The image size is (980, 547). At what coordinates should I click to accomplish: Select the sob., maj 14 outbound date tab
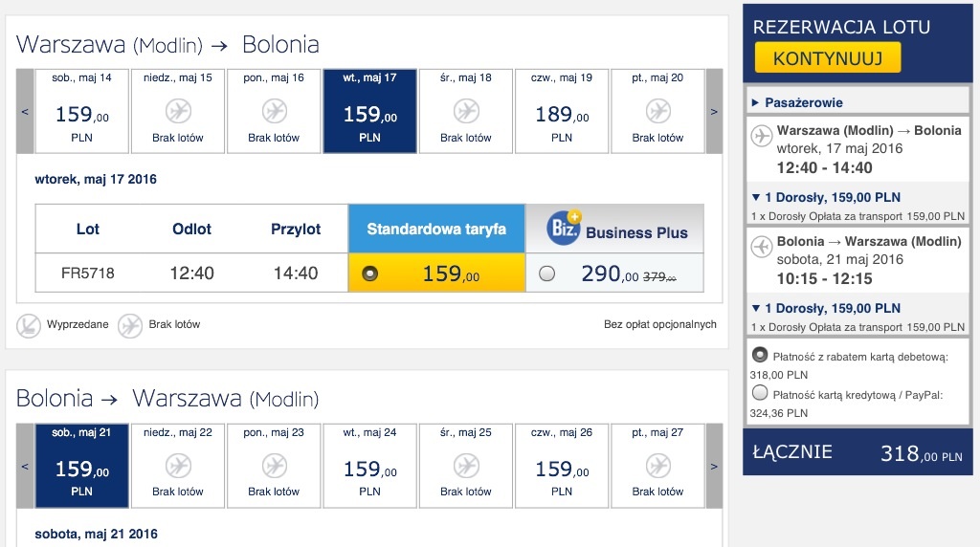click(x=82, y=111)
